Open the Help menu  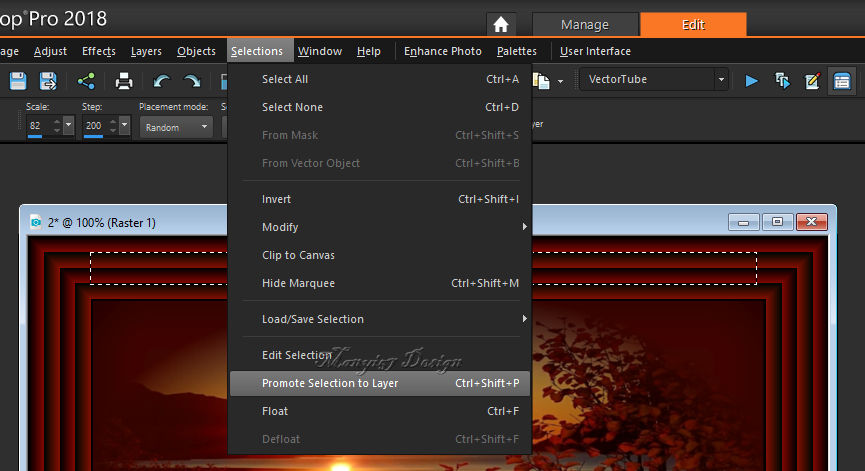point(369,51)
